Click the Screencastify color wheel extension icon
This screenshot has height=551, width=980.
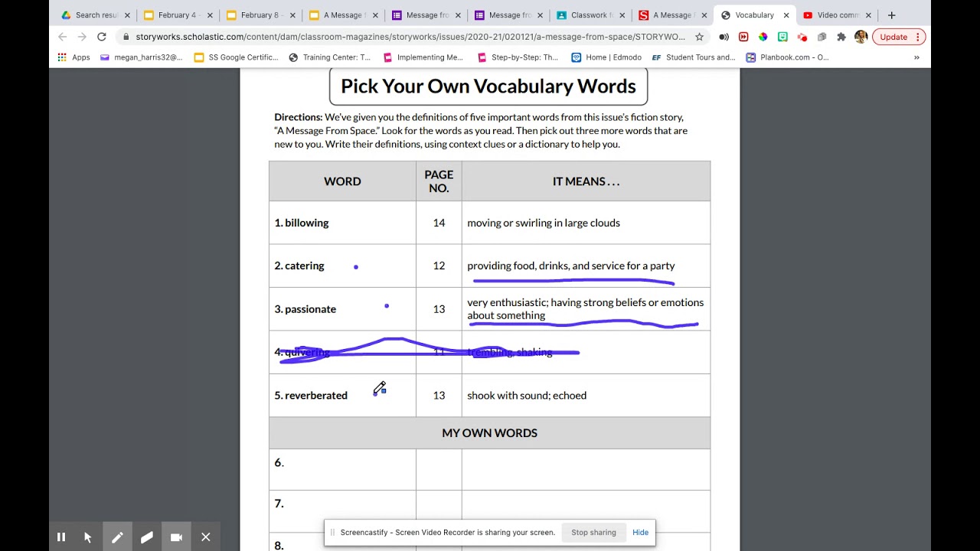(763, 37)
